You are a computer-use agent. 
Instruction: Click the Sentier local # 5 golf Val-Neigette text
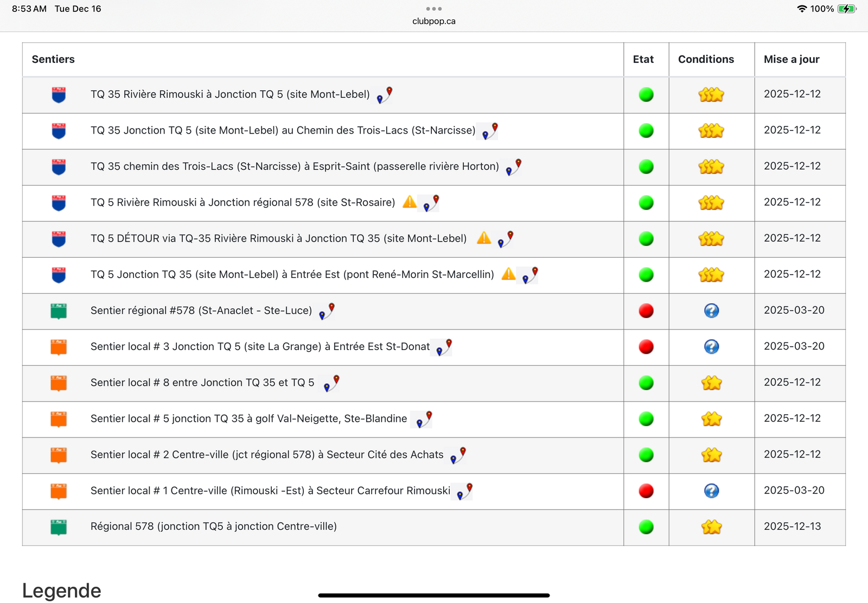pyautogui.click(x=248, y=418)
